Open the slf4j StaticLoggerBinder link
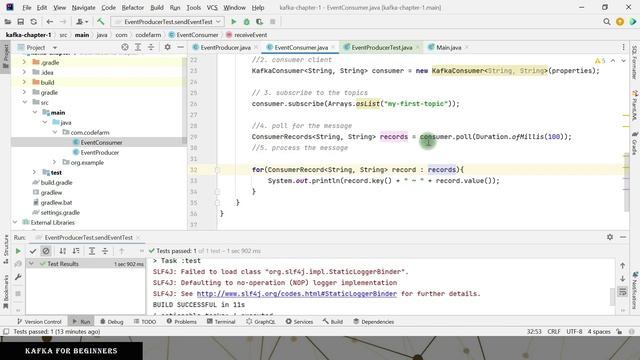This screenshot has width=640, height=360. tap(297, 293)
